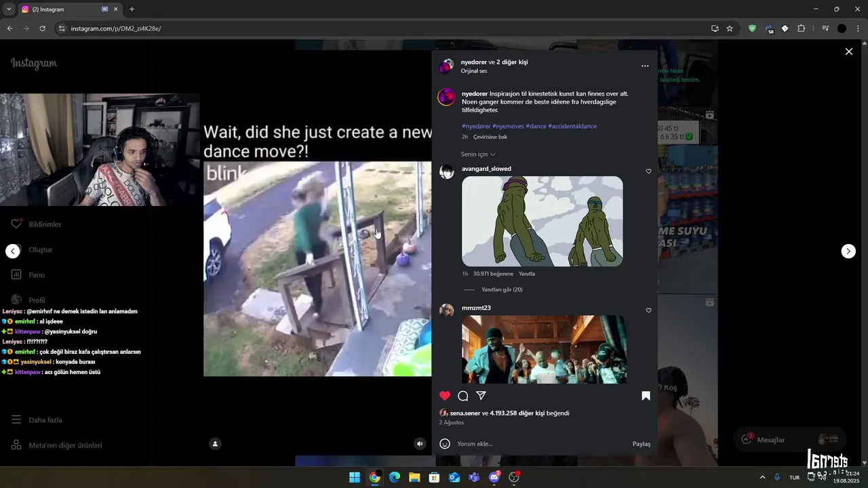Close the Instagram post overlay

click(x=848, y=52)
